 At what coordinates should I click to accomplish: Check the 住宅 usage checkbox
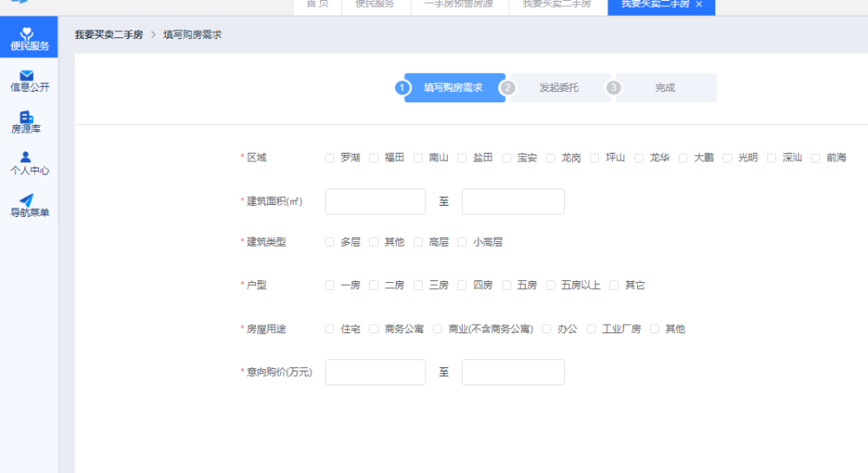329,329
